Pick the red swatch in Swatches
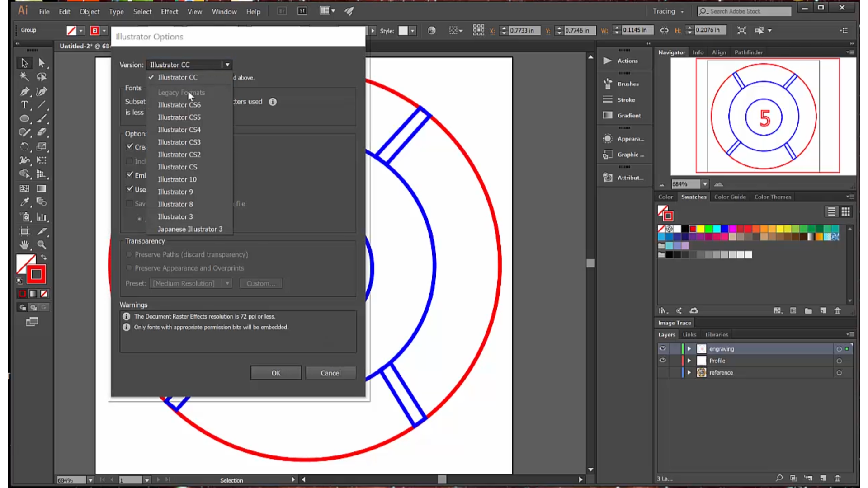The image size is (868, 488). click(x=693, y=229)
